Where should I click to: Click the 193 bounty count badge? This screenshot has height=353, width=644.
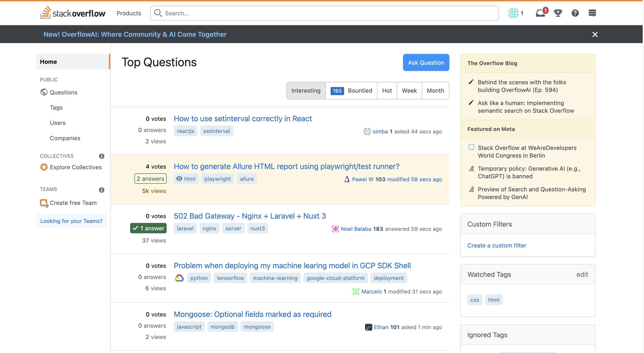tap(337, 91)
